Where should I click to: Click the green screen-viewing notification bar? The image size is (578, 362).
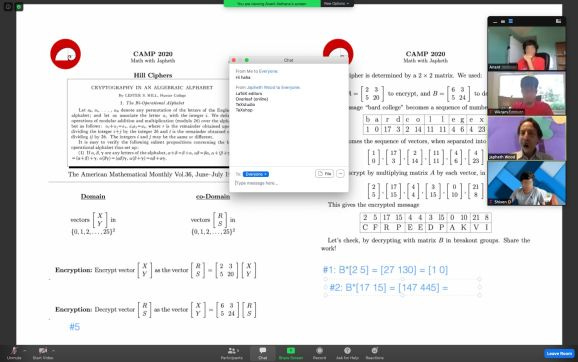272,3
